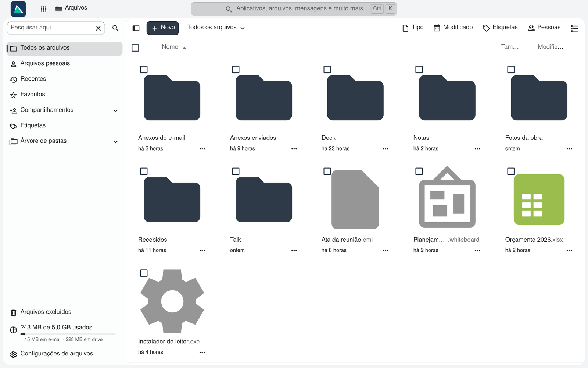Click the Novo button
This screenshot has width=588, height=368.
pos(163,28)
